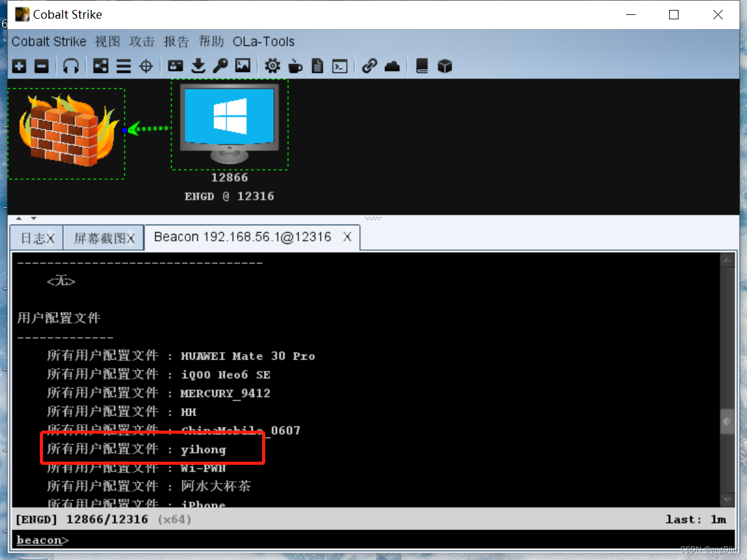This screenshot has width=747, height=560.
Task: Host a file via chain link icon
Action: [x=370, y=66]
